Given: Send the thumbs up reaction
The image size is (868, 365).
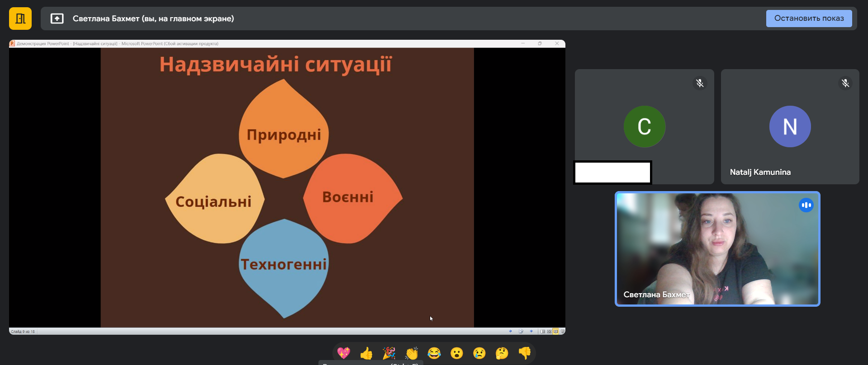Looking at the screenshot, I should point(366,353).
